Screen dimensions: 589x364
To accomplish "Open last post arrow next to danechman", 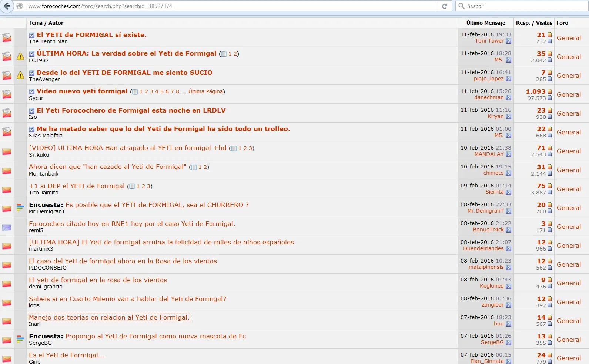I will click(x=509, y=98).
